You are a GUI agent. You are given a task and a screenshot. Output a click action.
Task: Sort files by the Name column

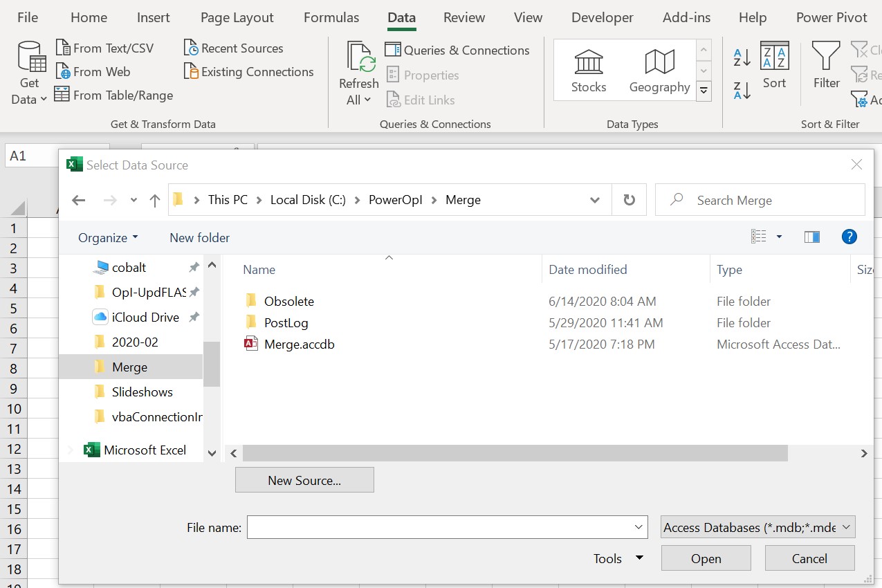coord(259,270)
